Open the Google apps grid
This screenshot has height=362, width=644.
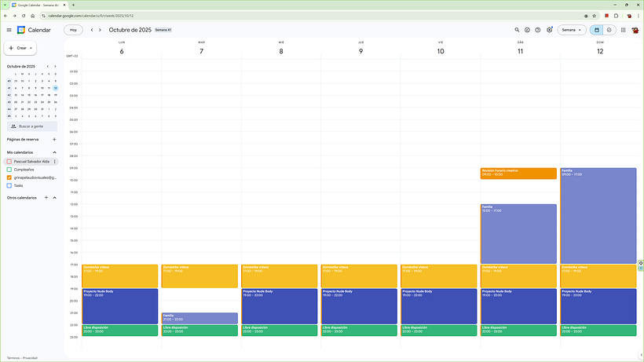[623, 30]
